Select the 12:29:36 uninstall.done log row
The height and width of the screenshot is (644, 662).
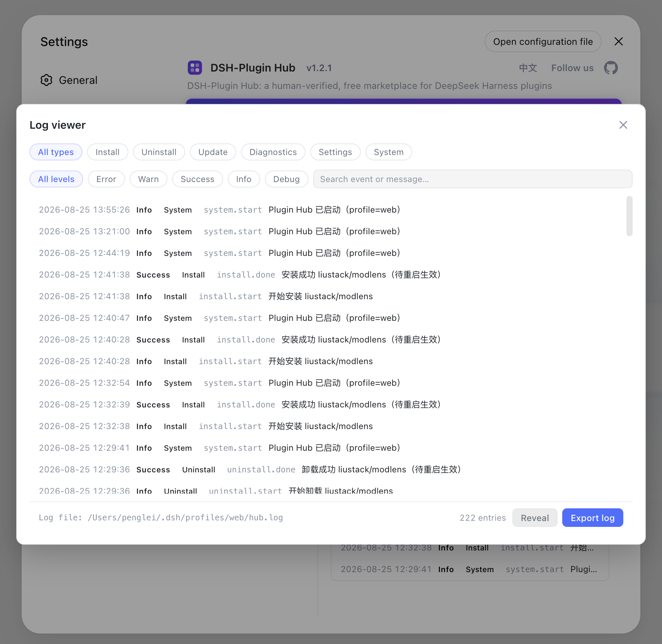coord(327,469)
